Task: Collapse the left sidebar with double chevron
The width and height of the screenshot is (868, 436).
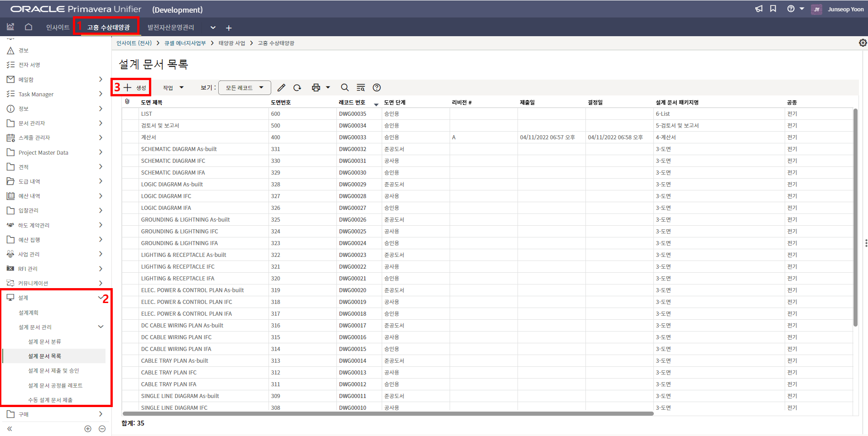Action: [x=10, y=429]
